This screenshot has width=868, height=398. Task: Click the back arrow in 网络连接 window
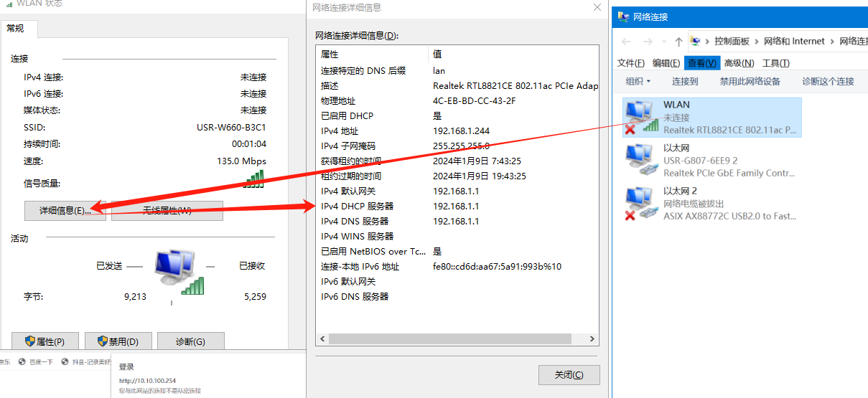pyautogui.click(x=625, y=42)
